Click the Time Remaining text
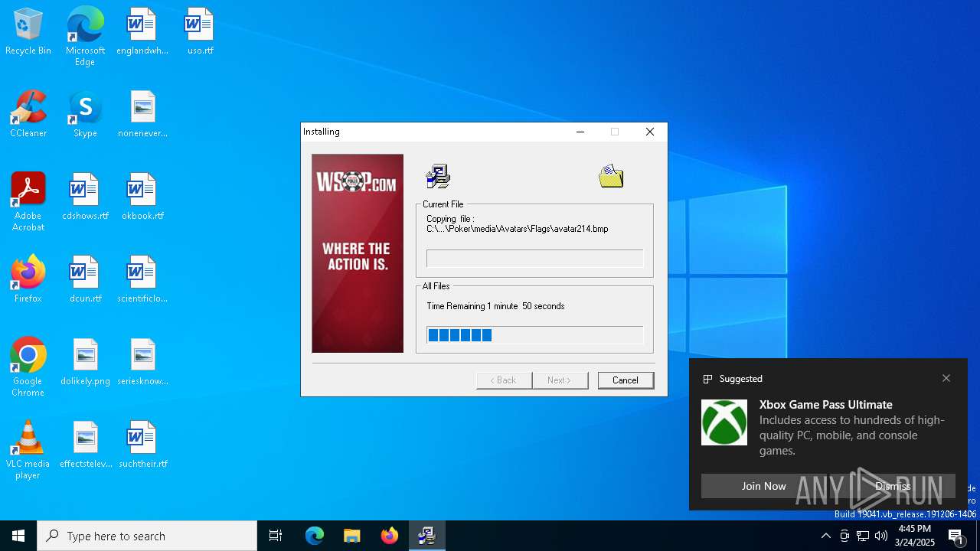980x551 pixels. 495,306
